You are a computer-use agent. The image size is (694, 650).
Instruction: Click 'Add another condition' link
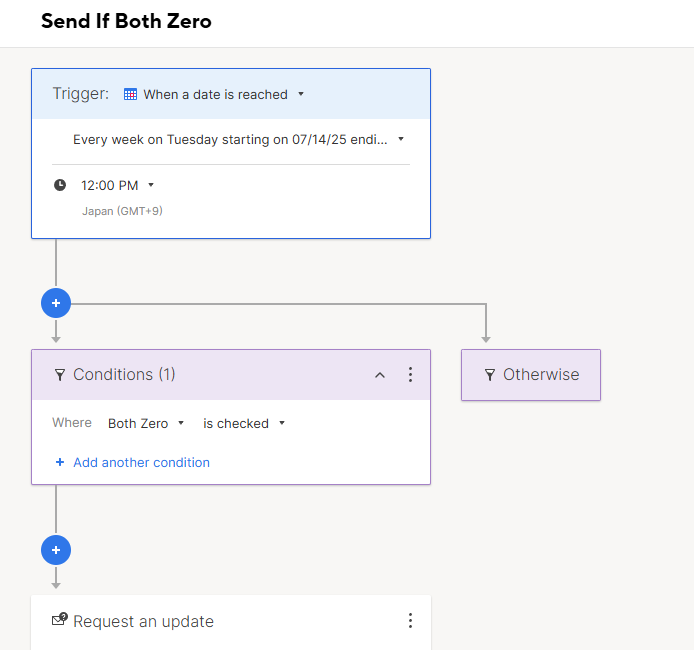click(141, 462)
